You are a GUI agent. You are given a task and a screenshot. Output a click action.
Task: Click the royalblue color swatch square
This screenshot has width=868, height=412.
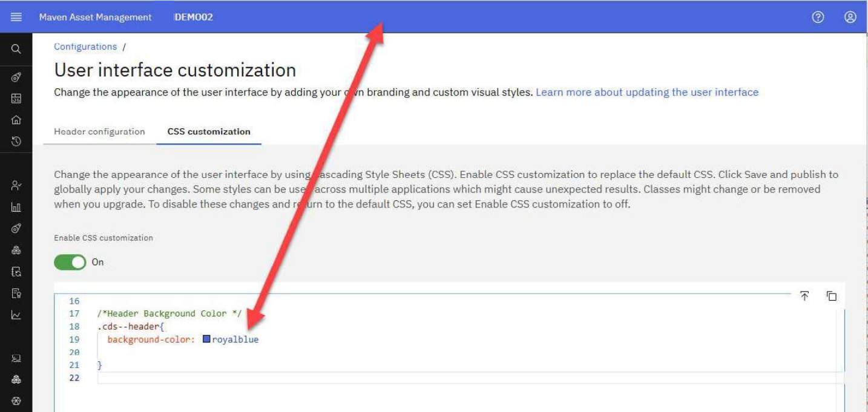tap(206, 339)
